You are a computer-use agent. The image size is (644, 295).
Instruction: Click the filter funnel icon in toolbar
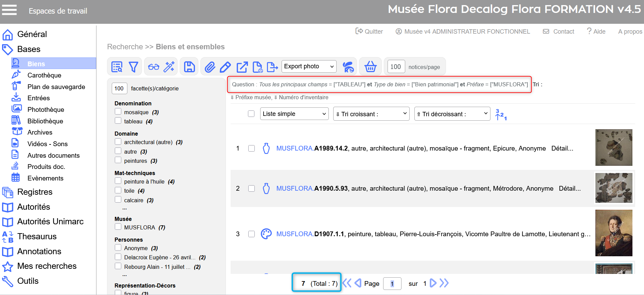pyautogui.click(x=133, y=67)
